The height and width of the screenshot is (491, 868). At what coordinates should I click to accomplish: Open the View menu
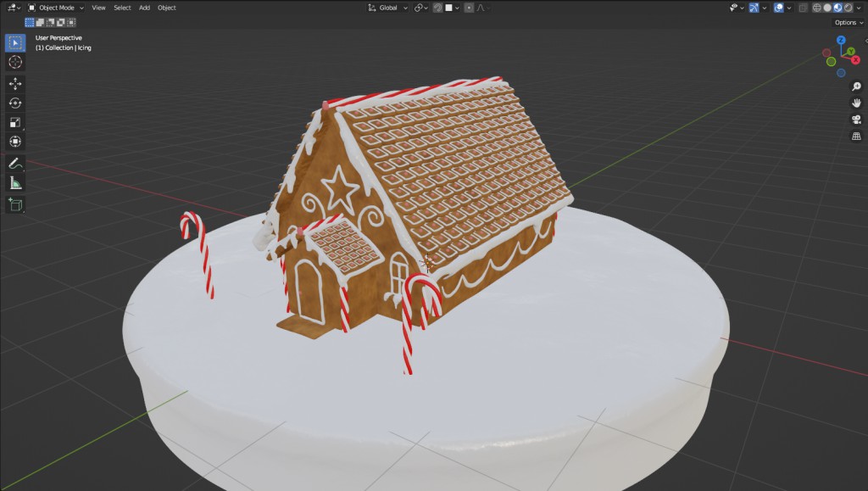tap(98, 8)
